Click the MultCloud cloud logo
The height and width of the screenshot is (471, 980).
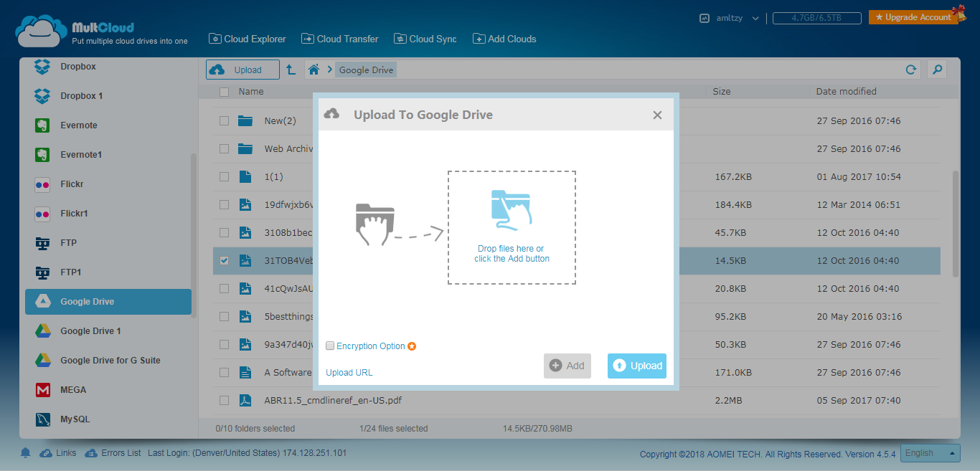pyautogui.click(x=40, y=32)
